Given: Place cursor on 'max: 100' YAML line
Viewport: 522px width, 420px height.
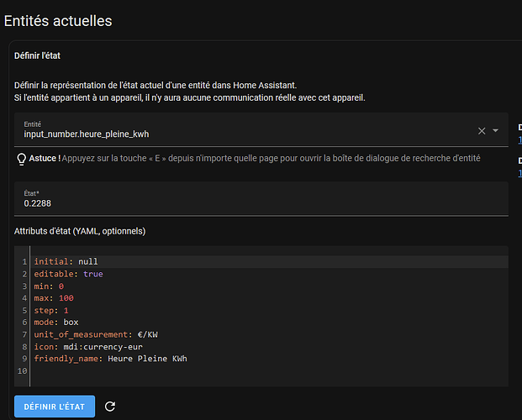Looking at the screenshot, I should tap(55, 298).
